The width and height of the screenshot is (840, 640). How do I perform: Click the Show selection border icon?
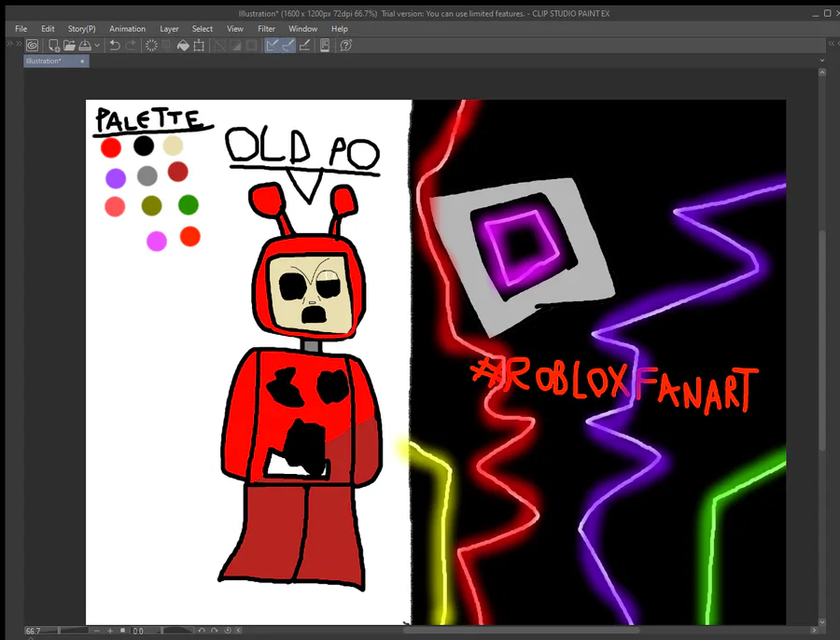click(x=251, y=46)
